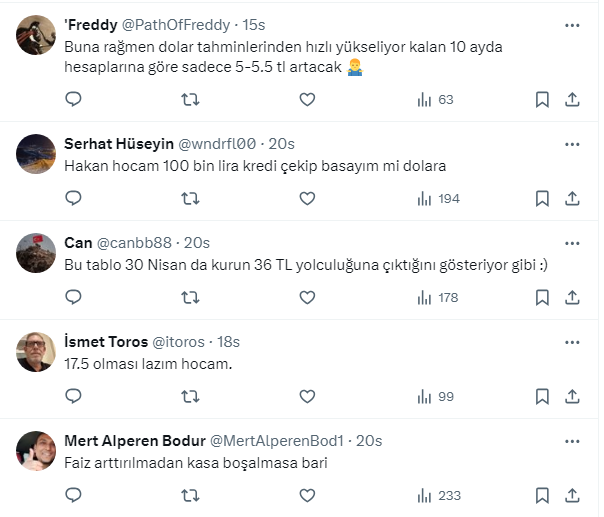The image size is (604, 517).
Task: View 233 views analytics on Mert's tweet
Action: (437, 495)
